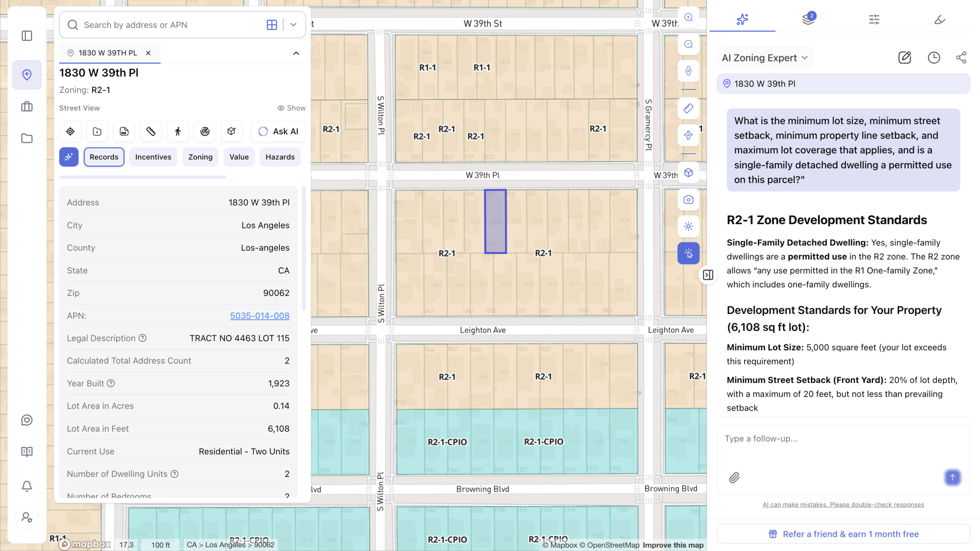
Task: Send the follow-up message
Action: click(x=952, y=477)
